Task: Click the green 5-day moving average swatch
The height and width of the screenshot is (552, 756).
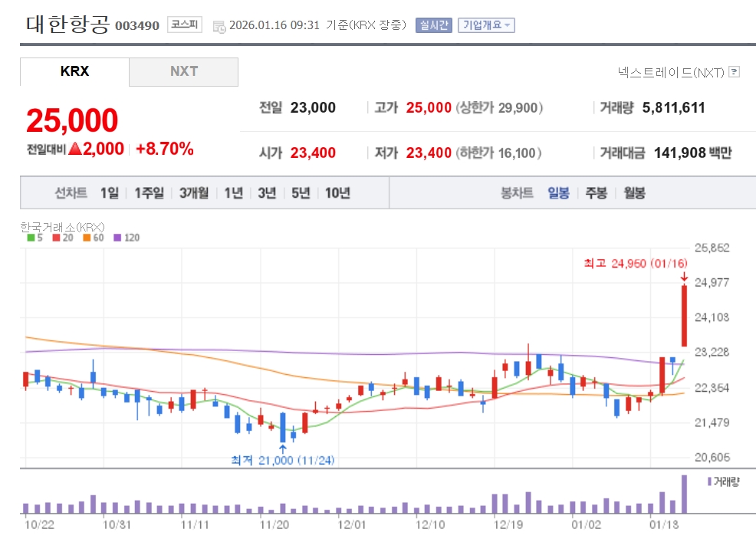Action: point(30,238)
